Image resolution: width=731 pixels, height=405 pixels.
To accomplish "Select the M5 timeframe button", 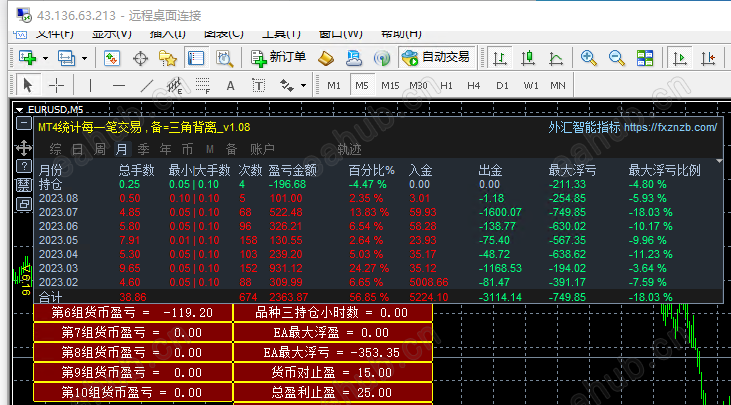I will coord(362,86).
